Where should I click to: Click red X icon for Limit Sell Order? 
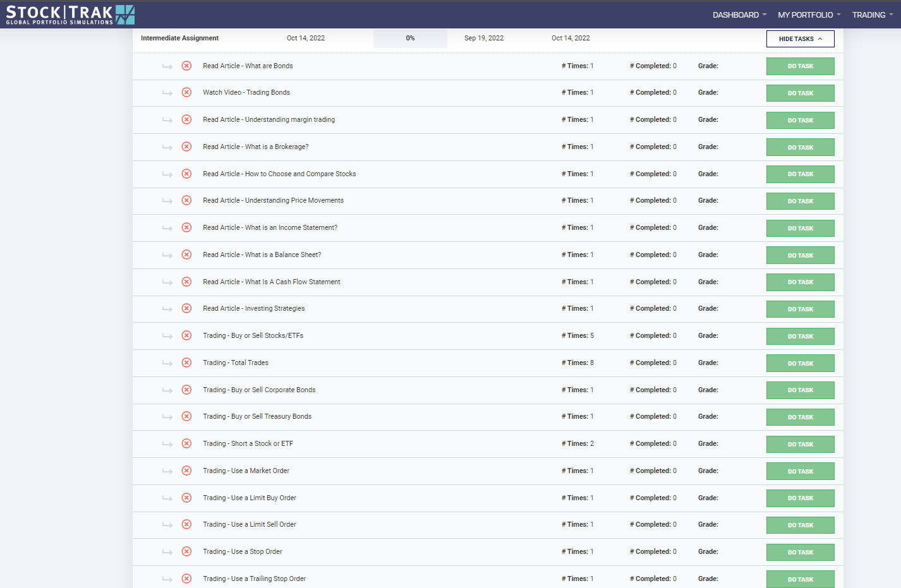tap(186, 524)
